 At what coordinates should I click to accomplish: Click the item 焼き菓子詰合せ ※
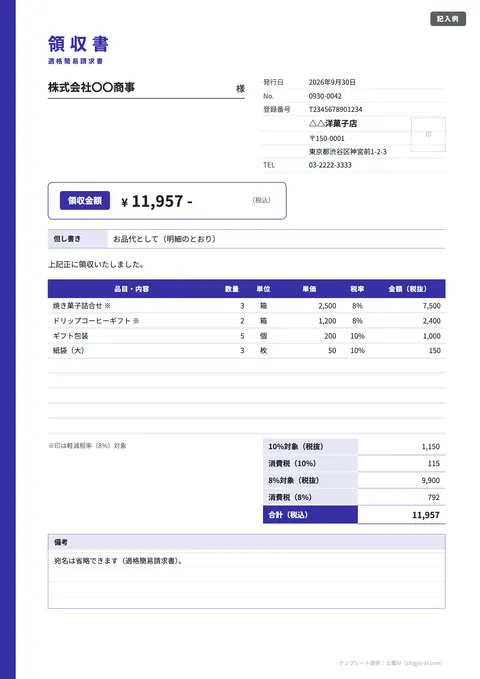coord(82,306)
